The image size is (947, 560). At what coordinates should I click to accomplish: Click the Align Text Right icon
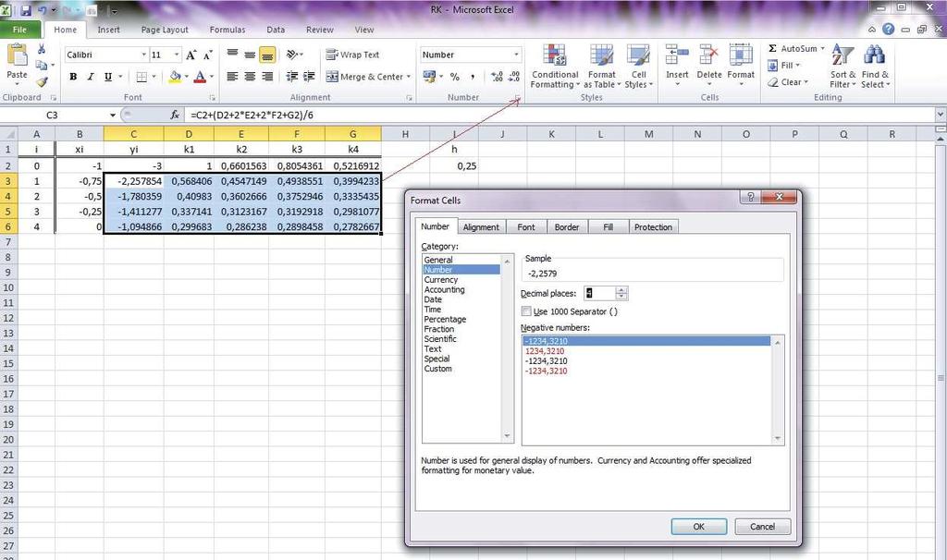[x=267, y=77]
